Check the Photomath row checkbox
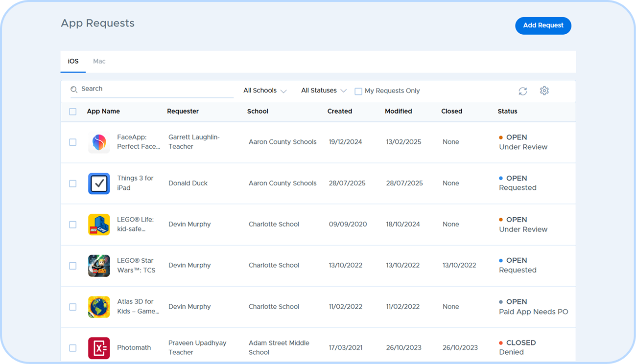The image size is (636, 364). pyautogui.click(x=73, y=348)
